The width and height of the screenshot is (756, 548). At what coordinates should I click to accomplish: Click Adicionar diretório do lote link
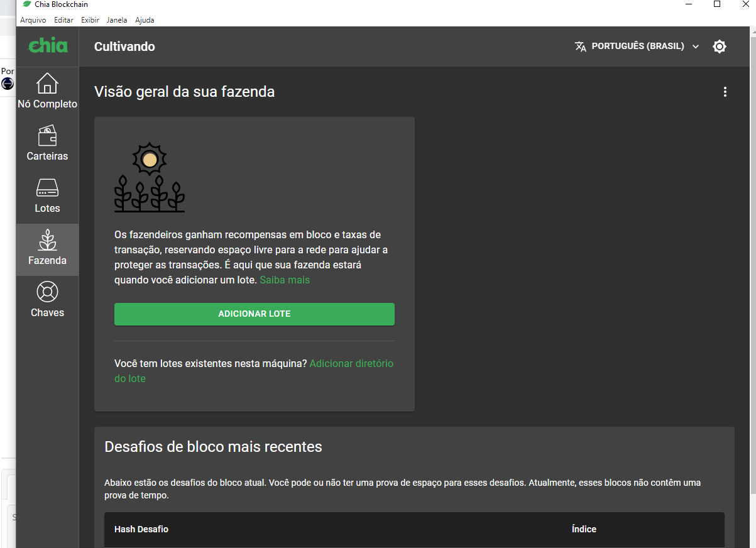[254, 371]
